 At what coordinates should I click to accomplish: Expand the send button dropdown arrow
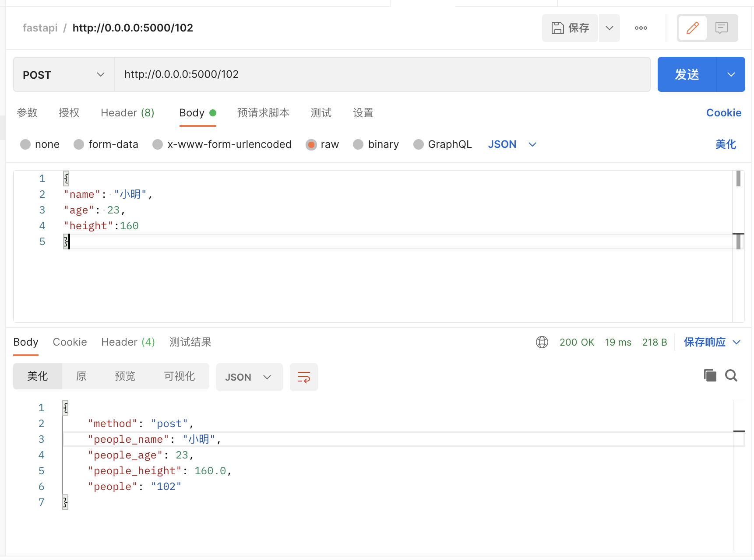click(731, 74)
